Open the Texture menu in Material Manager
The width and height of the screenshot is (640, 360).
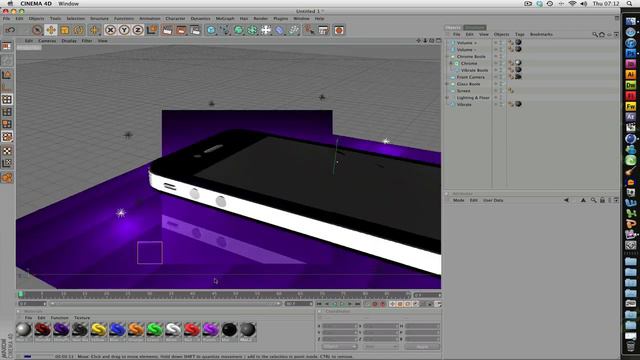tap(82, 318)
